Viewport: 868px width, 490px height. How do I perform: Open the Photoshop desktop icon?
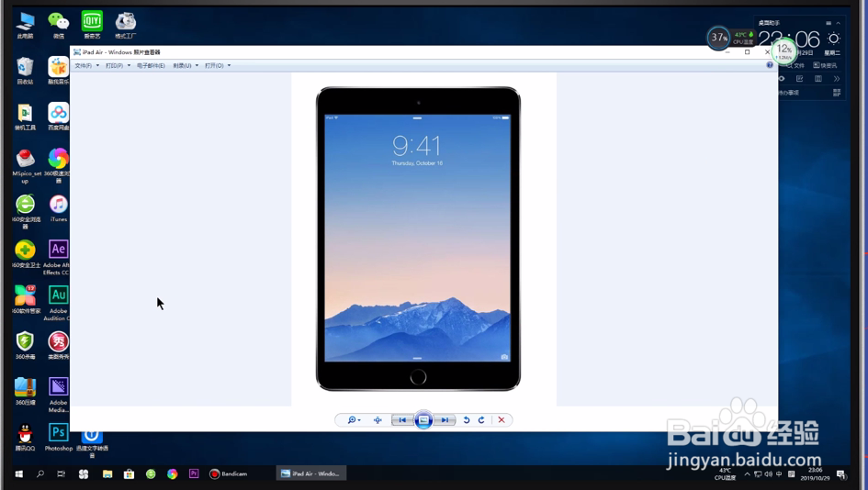click(x=58, y=438)
